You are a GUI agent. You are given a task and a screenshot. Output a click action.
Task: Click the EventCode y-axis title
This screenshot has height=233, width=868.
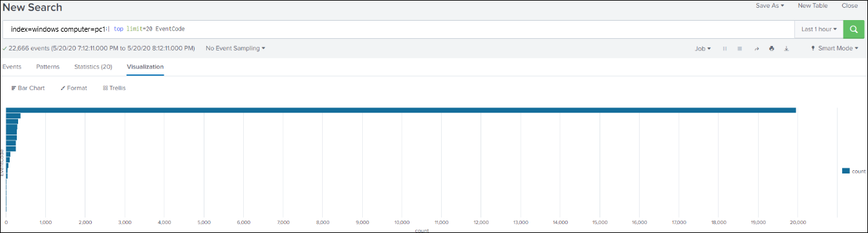pyautogui.click(x=3, y=163)
